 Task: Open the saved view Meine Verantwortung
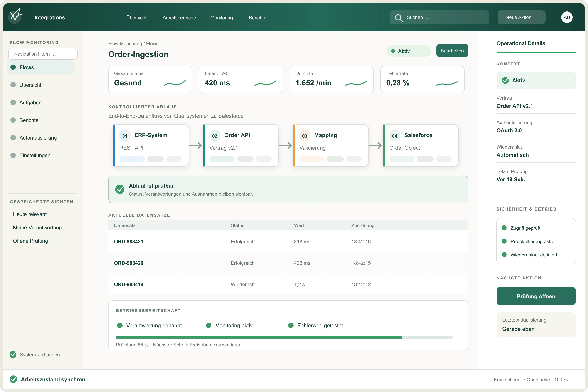coord(37,228)
